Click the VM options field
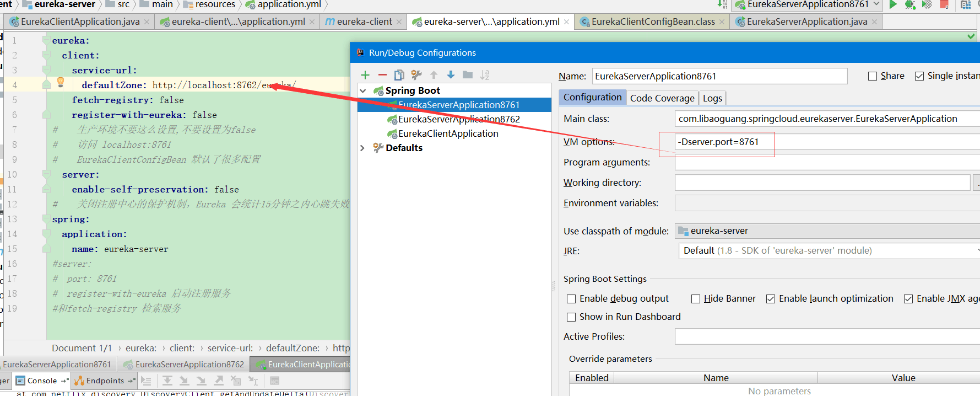 [x=827, y=142]
